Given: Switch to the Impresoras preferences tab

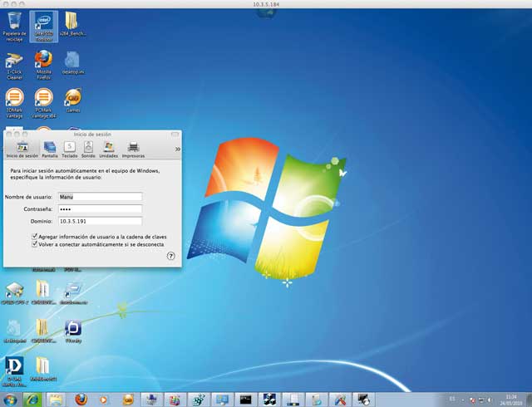Looking at the screenshot, I should click(133, 150).
